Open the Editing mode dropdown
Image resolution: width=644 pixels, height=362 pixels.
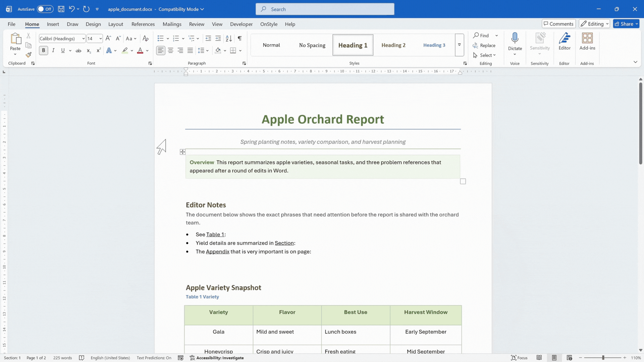[594, 24]
